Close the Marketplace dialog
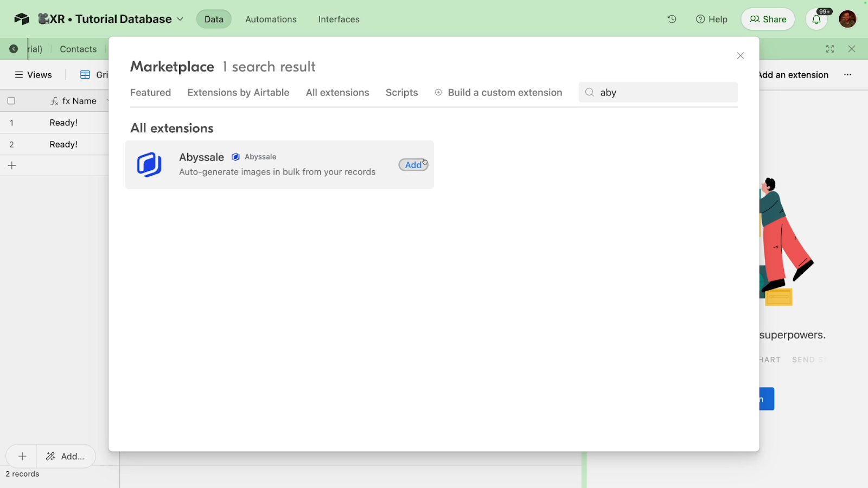The height and width of the screenshot is (488, 868). 741,56
